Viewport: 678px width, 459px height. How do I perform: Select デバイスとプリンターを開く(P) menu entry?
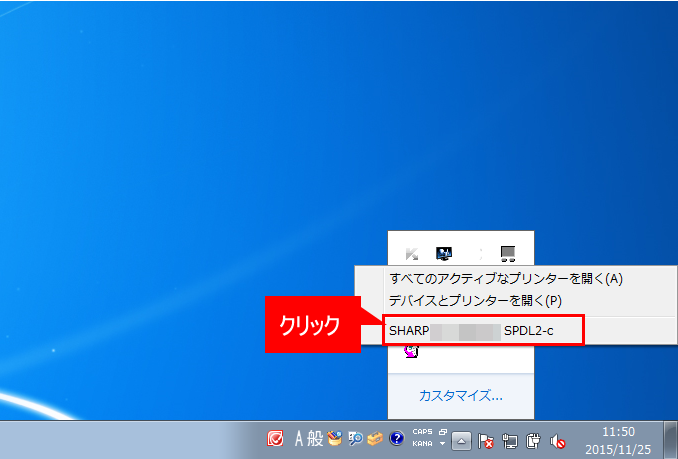pos(476,300)
